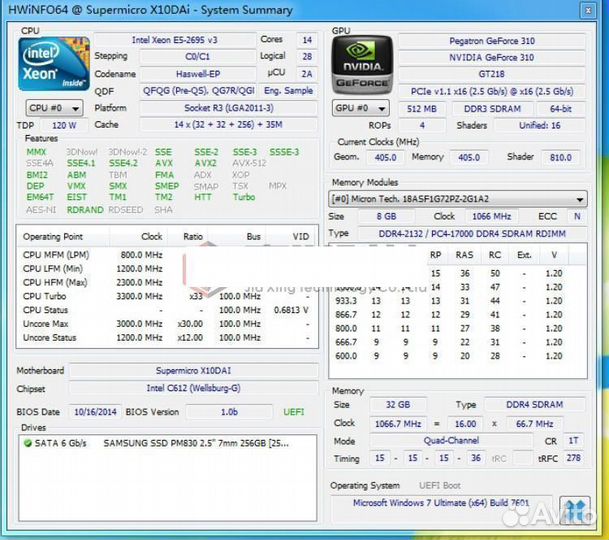Click the 933.3 MHz timing row
Image resolution: width=609 pixels, height=540 pixels.
(x=458, y=301)
